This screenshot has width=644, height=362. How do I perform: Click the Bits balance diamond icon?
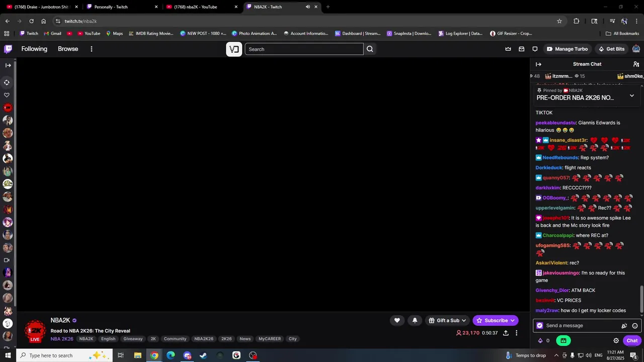pos(540,340)
